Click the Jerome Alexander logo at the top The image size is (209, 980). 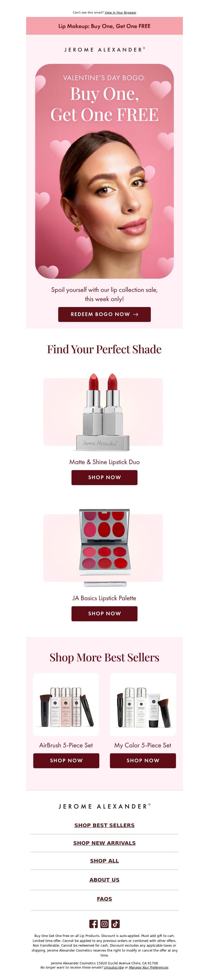pos(104,50)
